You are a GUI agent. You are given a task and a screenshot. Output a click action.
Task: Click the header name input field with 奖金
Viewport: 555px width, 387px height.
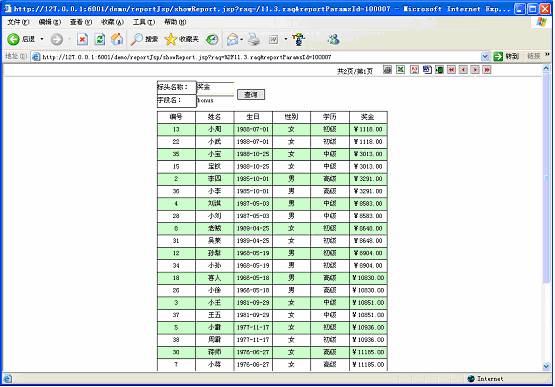[x=215, y=87]
